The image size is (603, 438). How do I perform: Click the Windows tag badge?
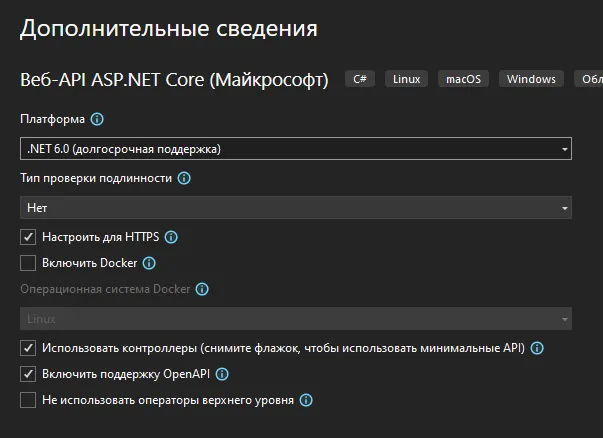click(x=531, y=79)
